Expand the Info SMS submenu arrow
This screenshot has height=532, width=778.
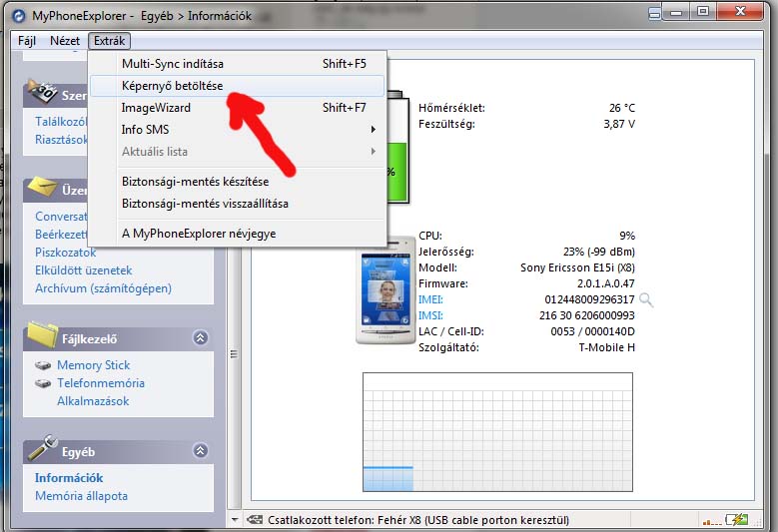(x=374, y=130)
